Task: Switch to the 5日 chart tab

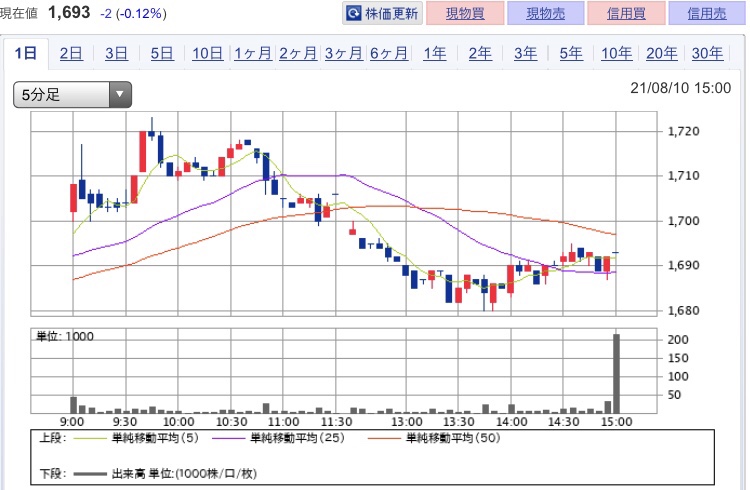Action: [x=162, y=53]
